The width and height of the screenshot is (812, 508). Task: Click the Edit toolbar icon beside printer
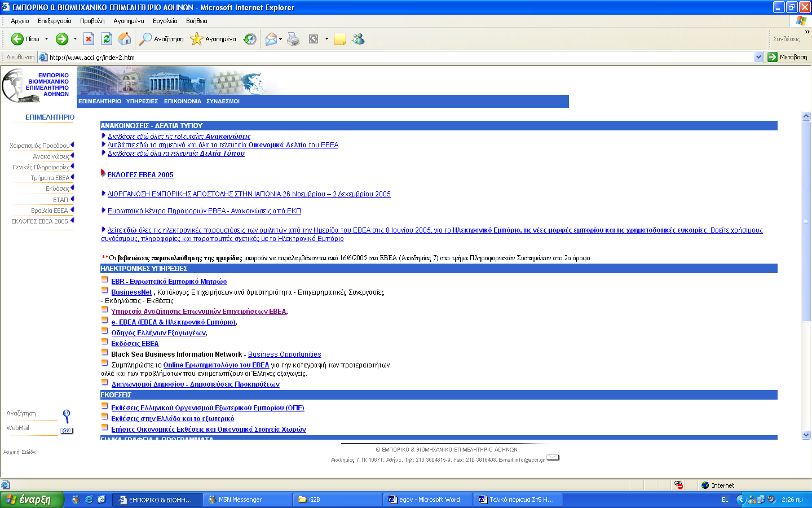(314, 39)
